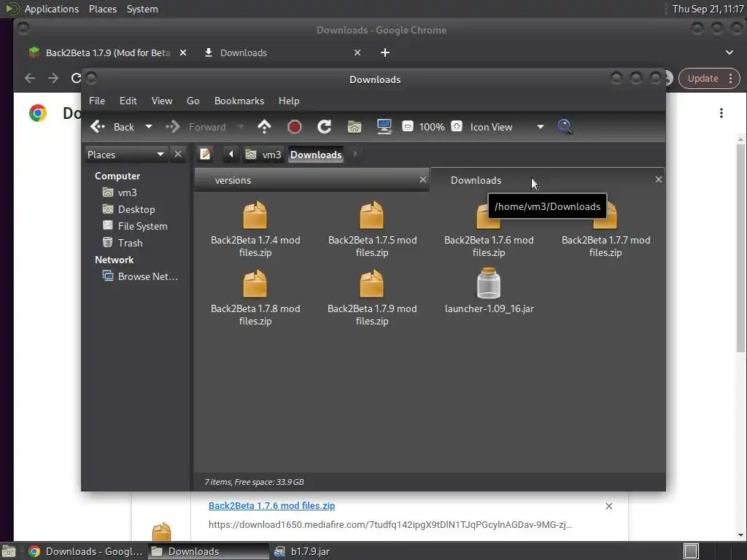Click the Chrome page vertical scrollbar
The width and height of the screenshot is (747, 560).
(x=740, y=248)
